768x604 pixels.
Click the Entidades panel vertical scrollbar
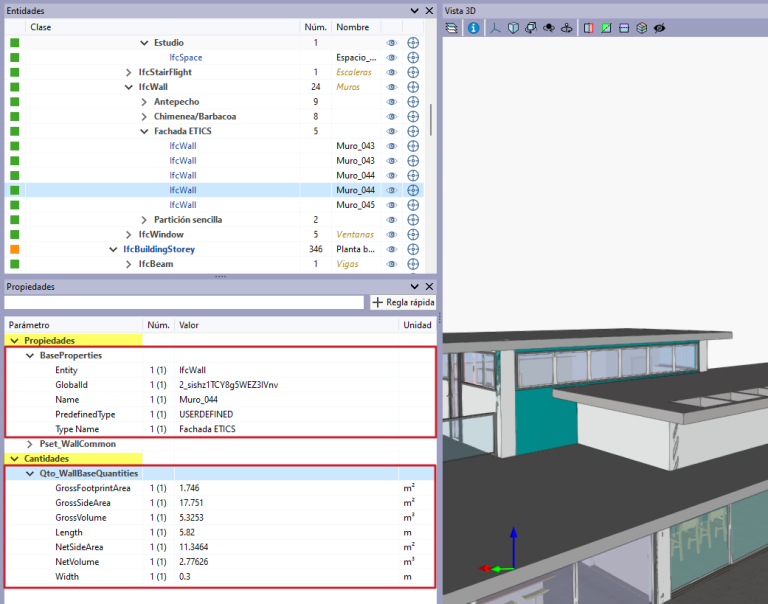click(431, 120)
